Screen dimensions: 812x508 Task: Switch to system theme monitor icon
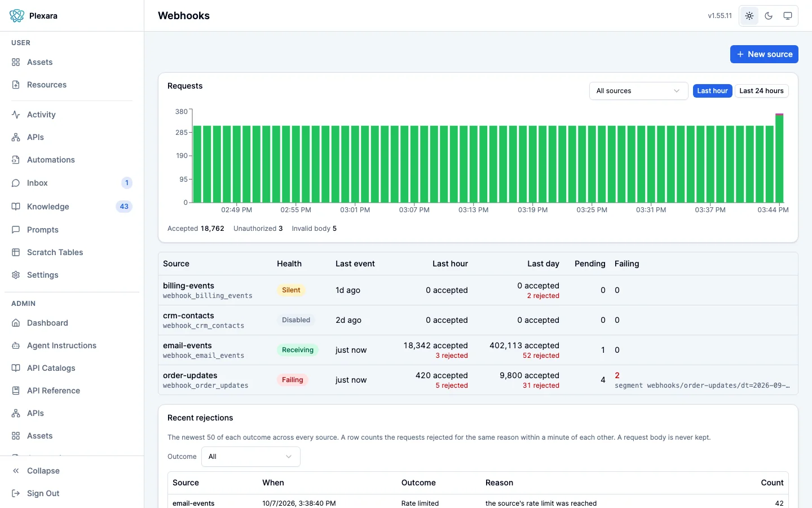click(788, 16)
